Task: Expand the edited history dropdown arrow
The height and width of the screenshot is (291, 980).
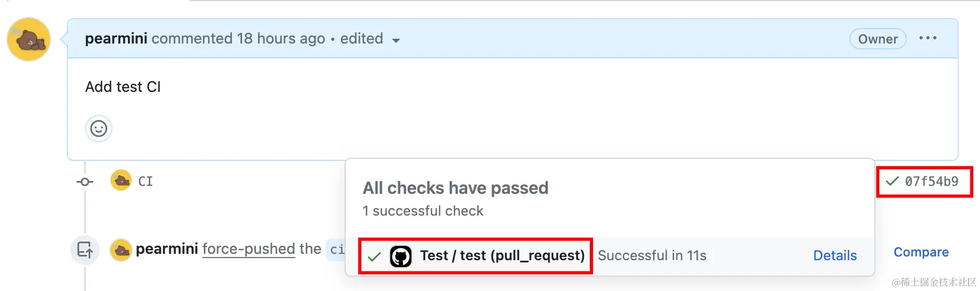Action: pos(396,40)
